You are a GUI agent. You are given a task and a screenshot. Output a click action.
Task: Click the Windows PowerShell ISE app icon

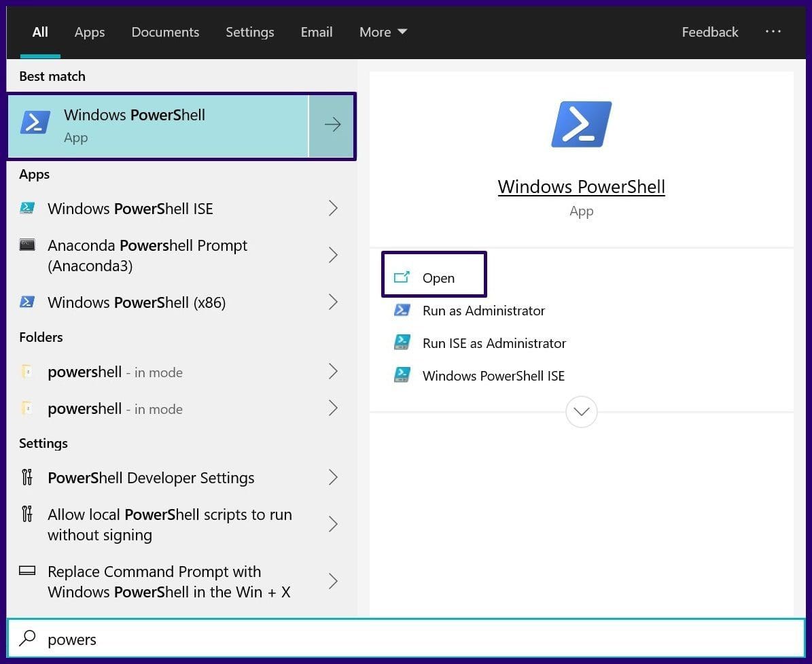coord(27,208)
